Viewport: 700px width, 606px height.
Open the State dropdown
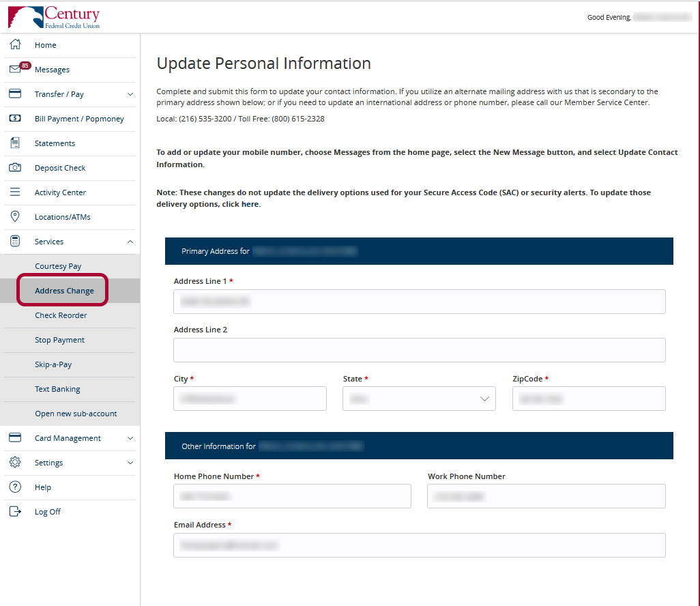pyautogui.click(x=419, y=399)
